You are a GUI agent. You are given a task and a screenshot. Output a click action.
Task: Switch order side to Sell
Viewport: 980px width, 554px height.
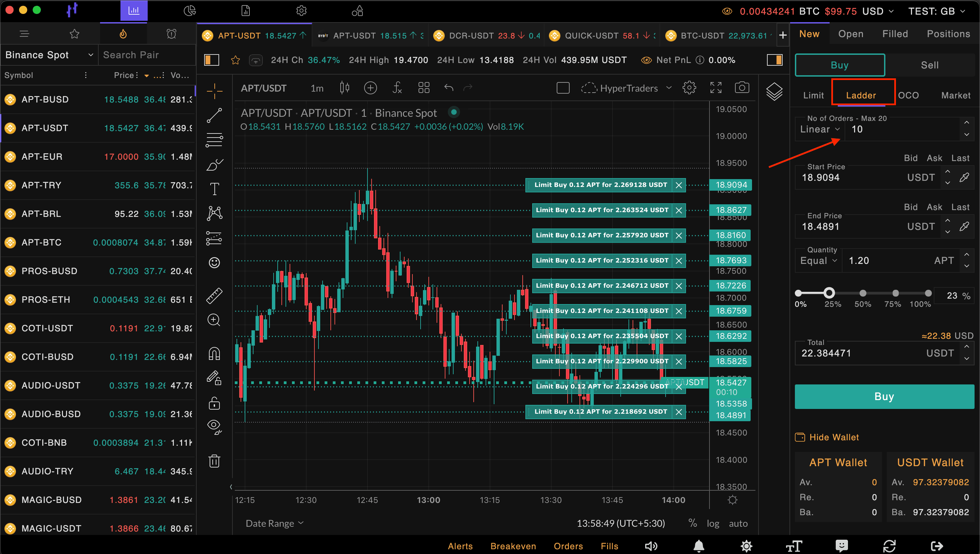pos(929,65)
